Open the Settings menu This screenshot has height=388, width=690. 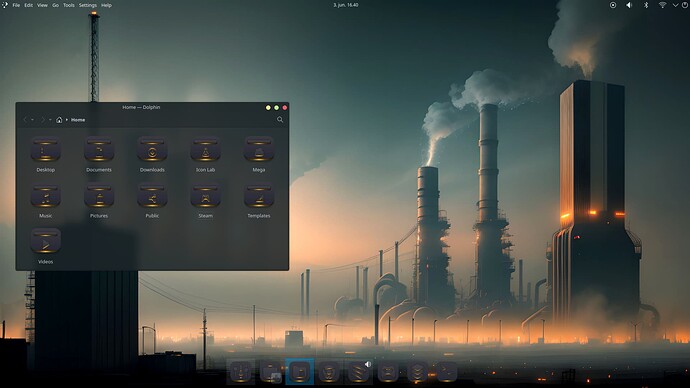(x=88, y=5)
